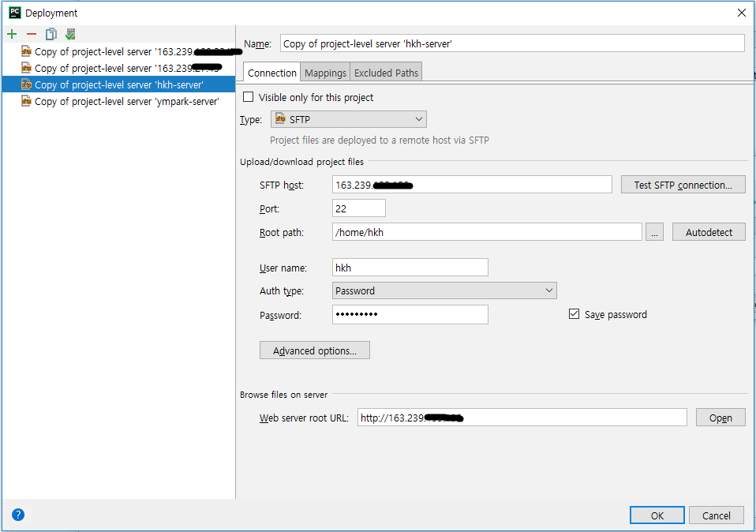The image size is (756, 532).
Task: Click the use-as-default checkmark icon
Action: point(70,34)
